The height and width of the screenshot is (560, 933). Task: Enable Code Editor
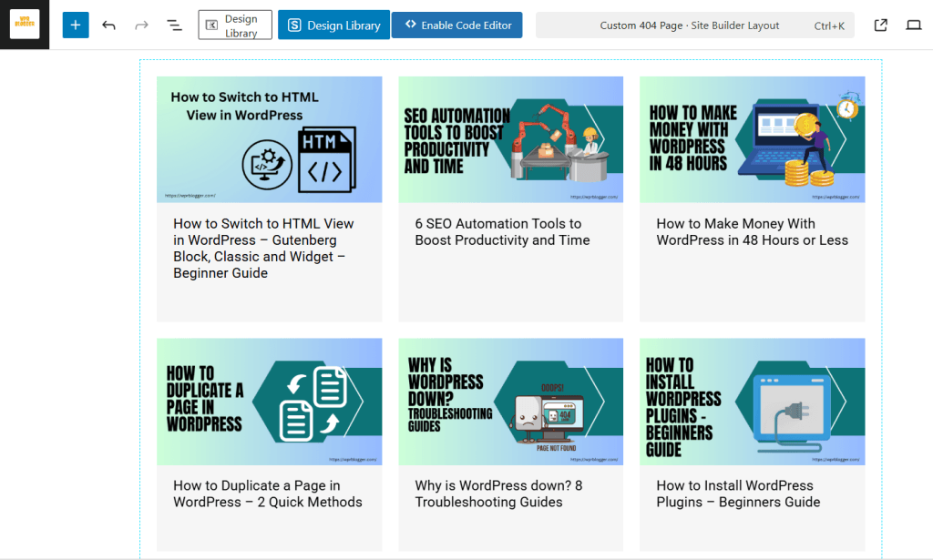click(x=457, y=25)
